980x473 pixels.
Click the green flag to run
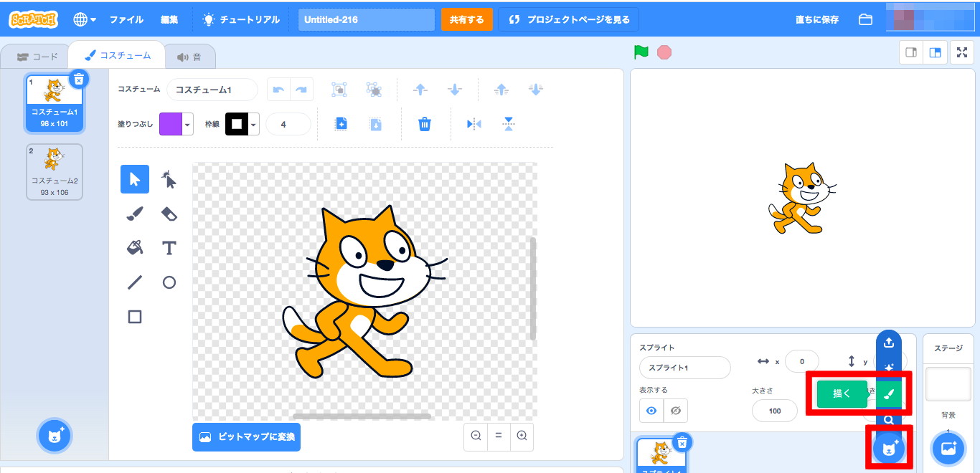click(x=641, y=52)
